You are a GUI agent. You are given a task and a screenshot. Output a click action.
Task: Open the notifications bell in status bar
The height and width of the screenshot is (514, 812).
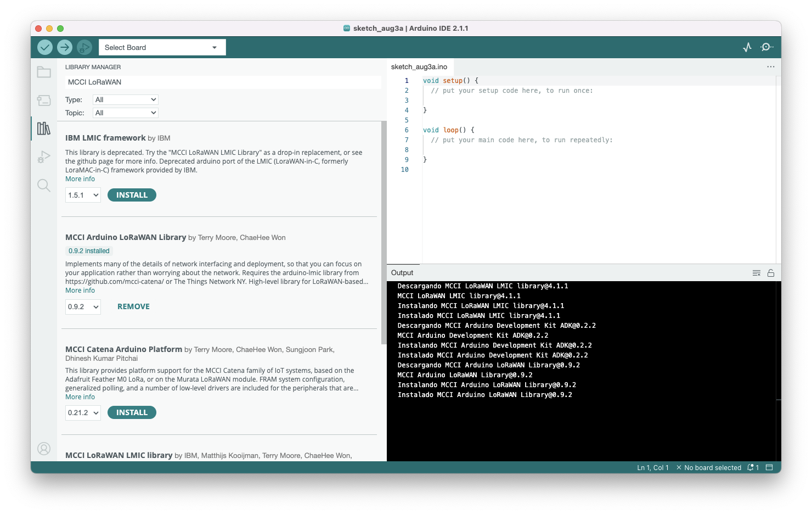pyautogui.click(x=753, y=468)
